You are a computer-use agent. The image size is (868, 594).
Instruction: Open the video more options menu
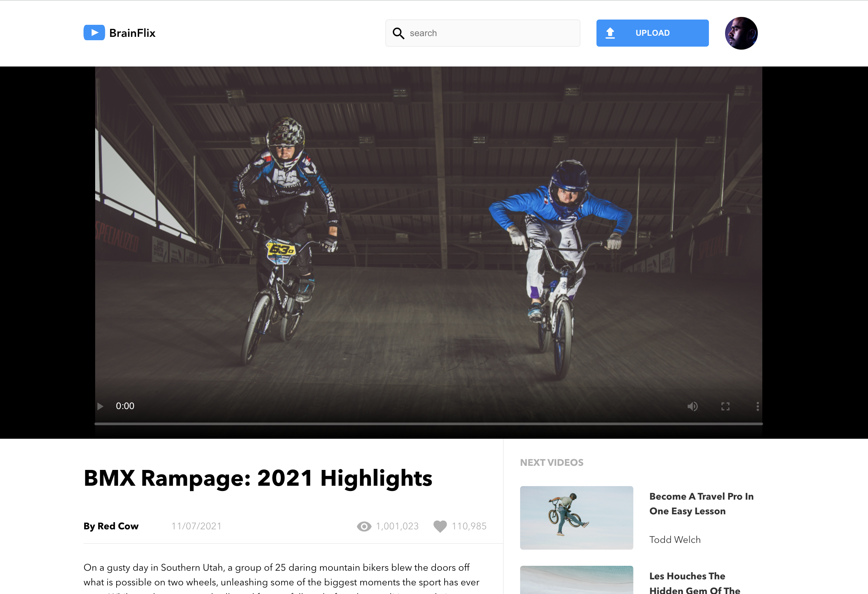pyautogui.click(x=757, y=406)
